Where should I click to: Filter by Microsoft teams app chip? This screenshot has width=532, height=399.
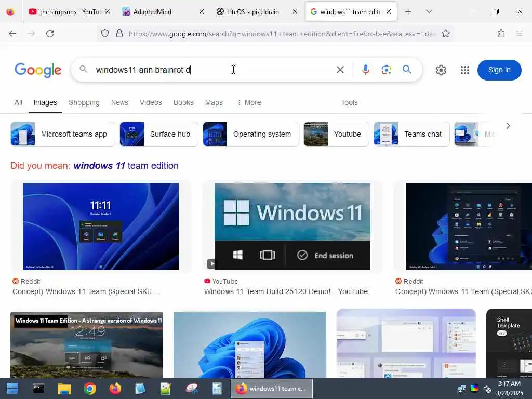63,134
